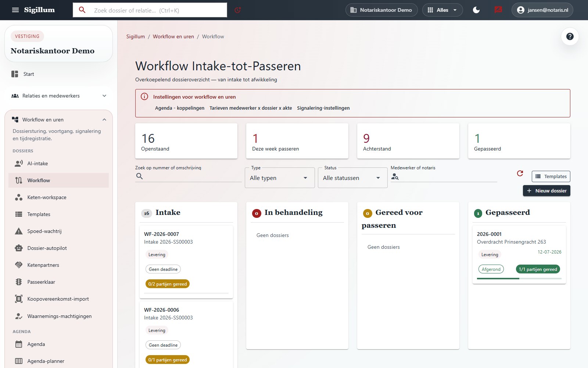The image size is (588, 368).
Task: Click the Templates button near filters
Action: [551, 176]
